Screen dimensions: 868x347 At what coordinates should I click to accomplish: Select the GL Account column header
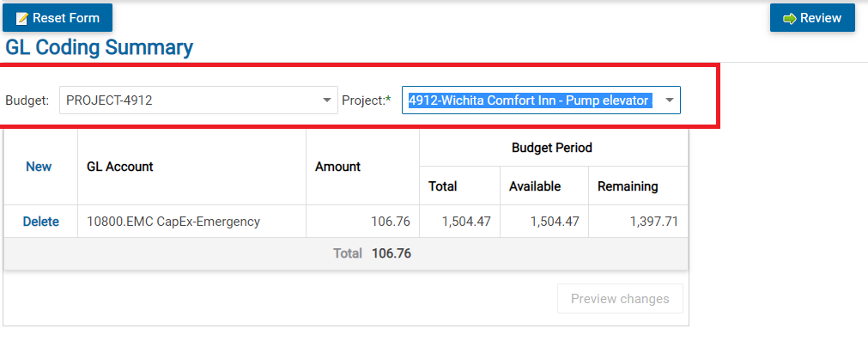[x=120, y=167]
